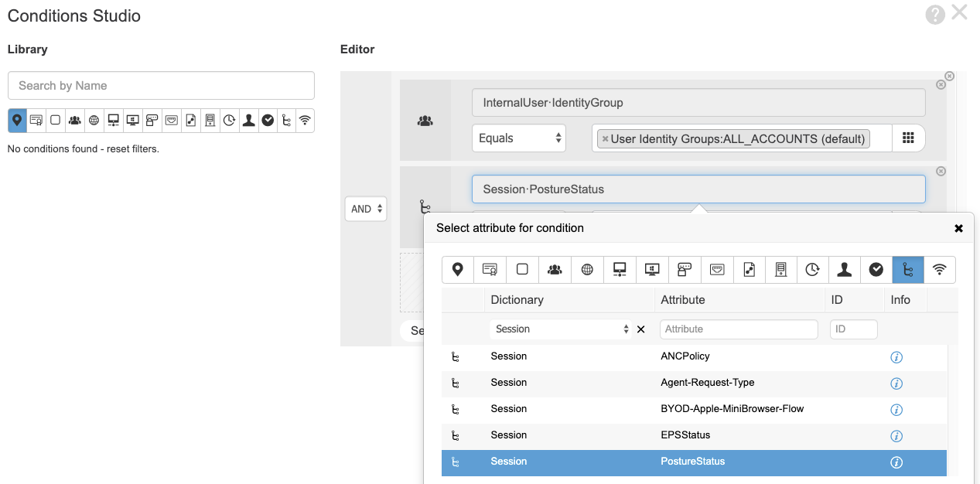This screenshot has height=484, width=980.
Task: Expand the Session dictionary dropdown
Action: click(562, 329)
